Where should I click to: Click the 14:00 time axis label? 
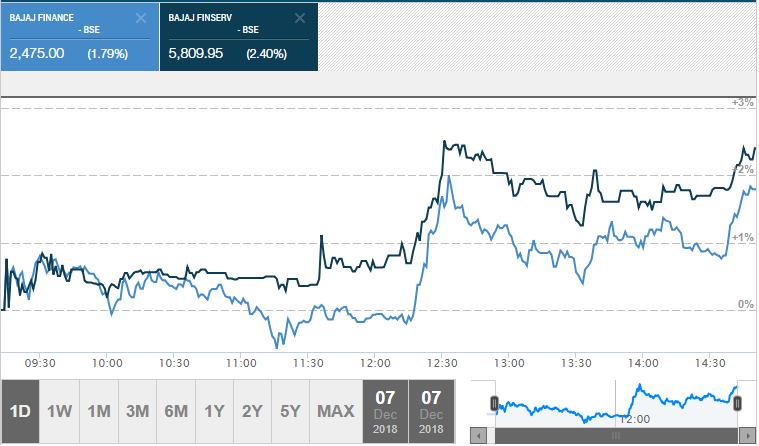coord(643,363)
